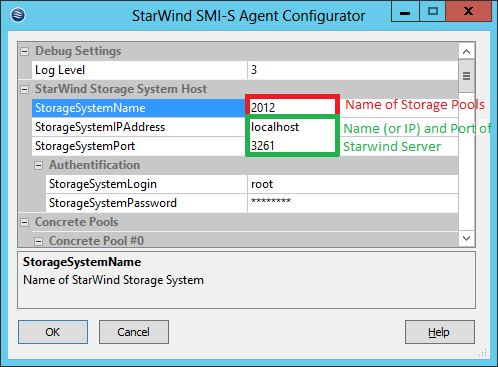
Task: Collapse the Concrete Pool #0 group
Action: pyautogui.click(x=38, y=241)
